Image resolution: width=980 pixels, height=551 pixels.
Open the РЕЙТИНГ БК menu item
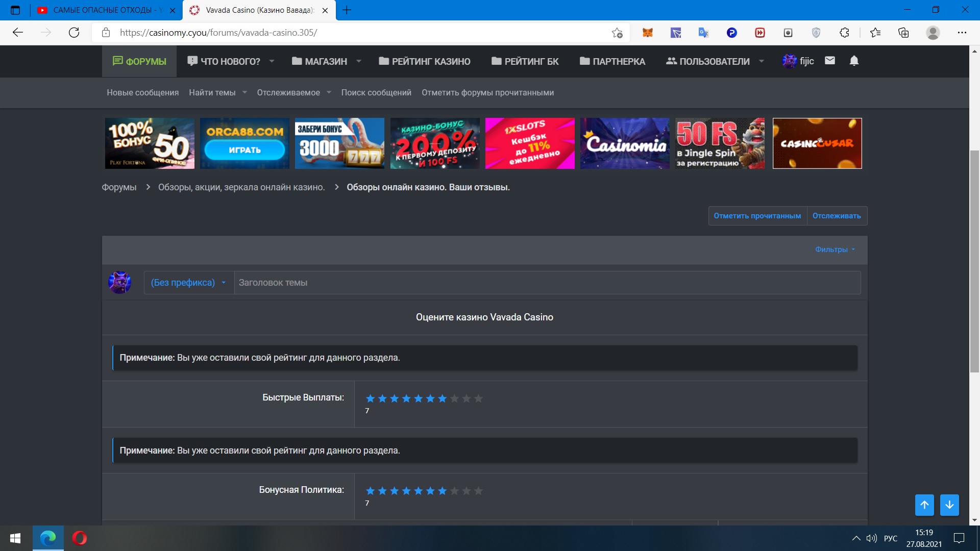(x=525, y=61)
